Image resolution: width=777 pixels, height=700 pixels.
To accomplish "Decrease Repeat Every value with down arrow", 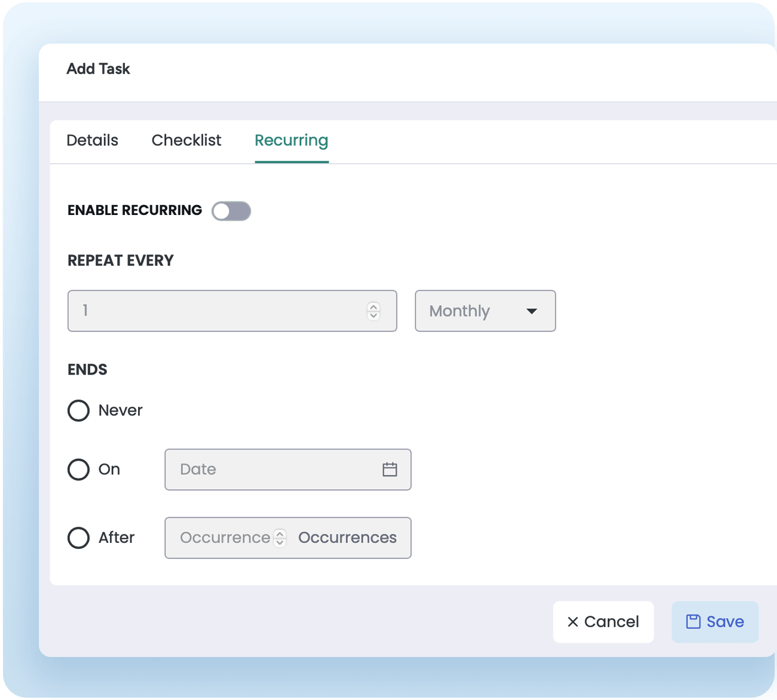I will 374,315.
